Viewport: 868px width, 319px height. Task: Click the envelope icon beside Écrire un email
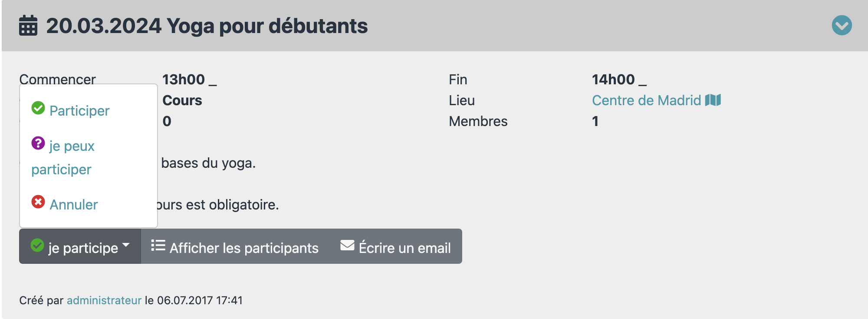click(x=347, y=245)
